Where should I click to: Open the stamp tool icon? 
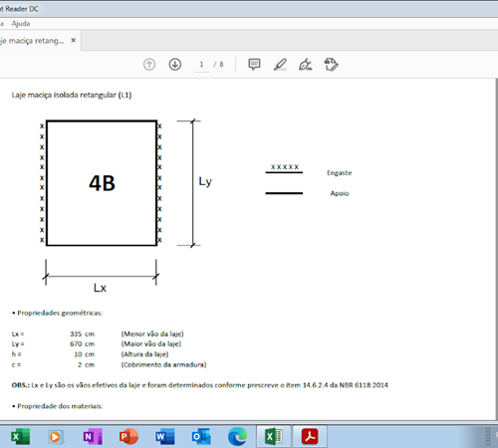click(331, 64)
